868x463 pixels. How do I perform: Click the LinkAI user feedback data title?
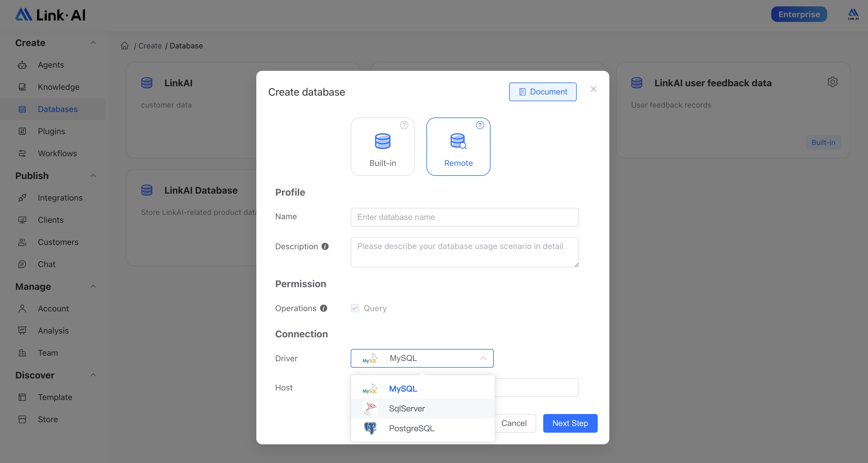pos(713,83)
